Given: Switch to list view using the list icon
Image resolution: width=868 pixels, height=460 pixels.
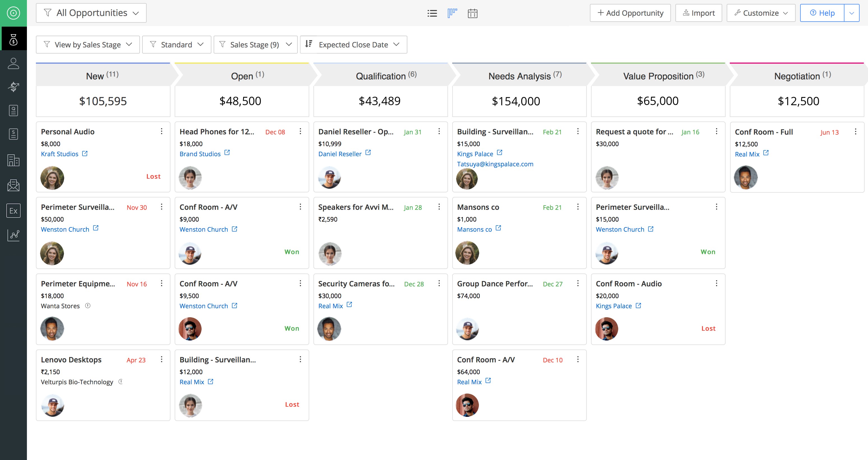Looking at the screenshot, I should tap(432, 13).
